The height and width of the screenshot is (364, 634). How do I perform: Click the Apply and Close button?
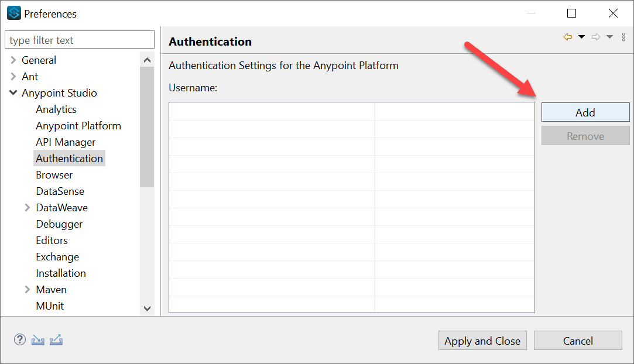tap(482, 340)
